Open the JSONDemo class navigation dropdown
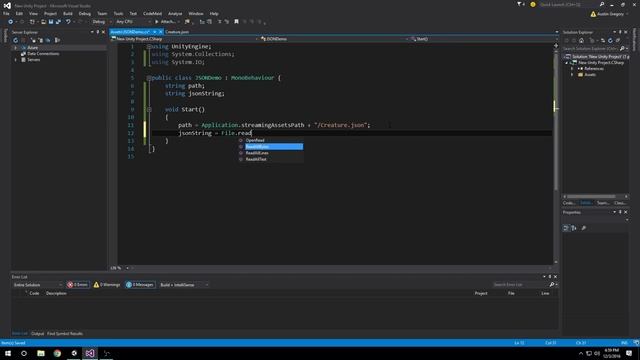Viewport: 640px width, 360px height. [x=333, y=39]
